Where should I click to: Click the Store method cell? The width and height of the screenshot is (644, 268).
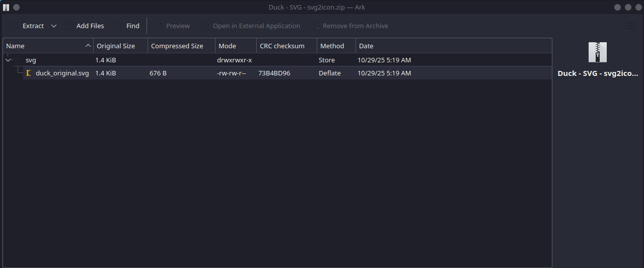click(x=327, y=60)
